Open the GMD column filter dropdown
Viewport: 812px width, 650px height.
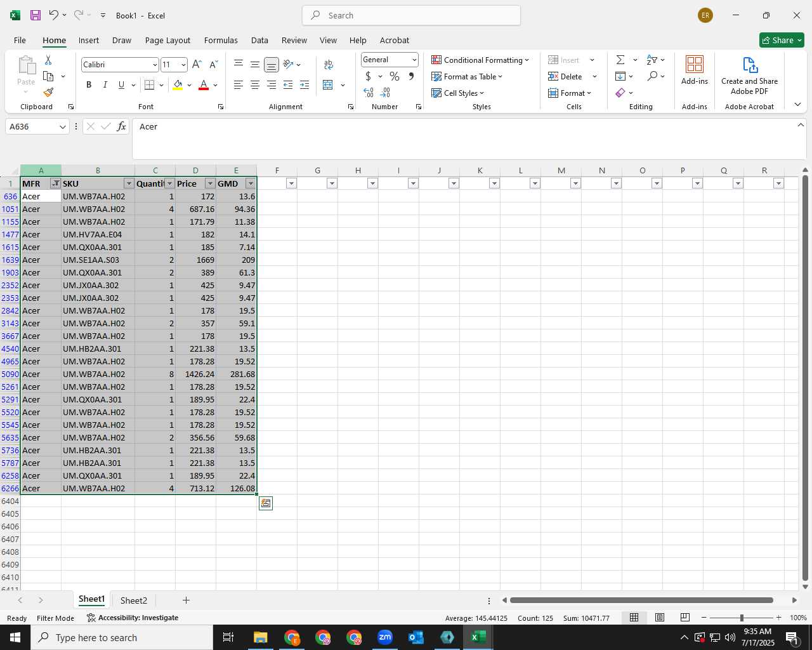pos(251,183)
